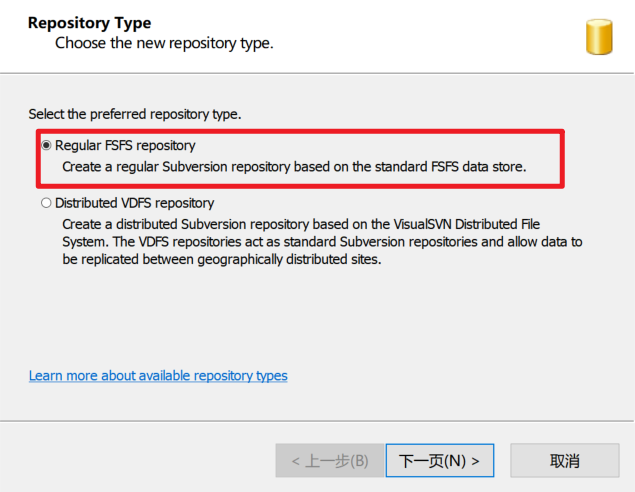Click the 下一页(N) > next button

440,460
